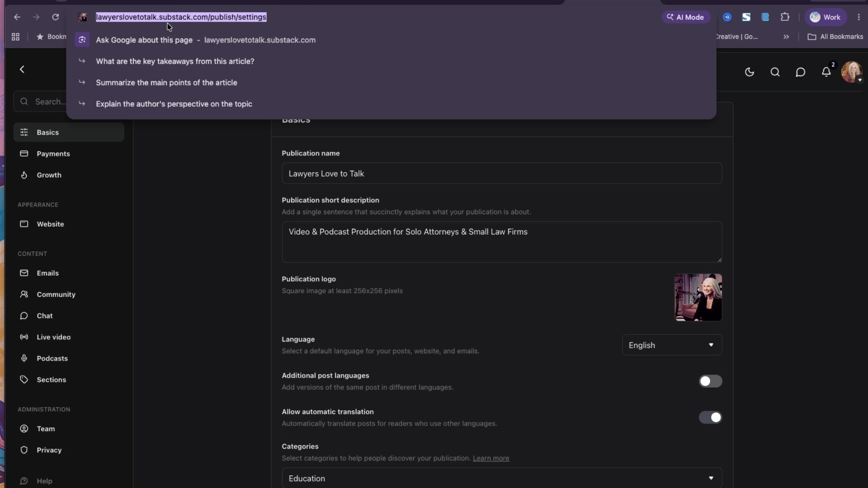Viewport: 868px width, 488px height.
Task: Open the Growth settings section
Action: pos(69,175)
